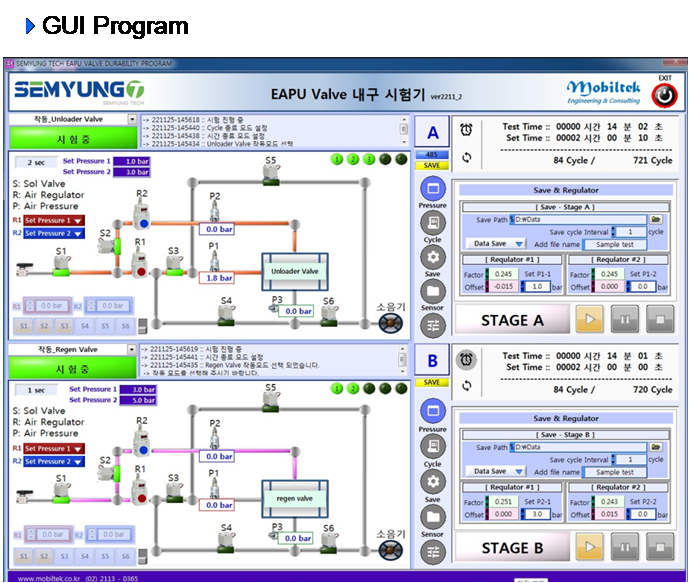This screenshot has height=583, width=689.
Task: Click the Unloader Valve log scrollbar
Action: [x=403, y=130]
